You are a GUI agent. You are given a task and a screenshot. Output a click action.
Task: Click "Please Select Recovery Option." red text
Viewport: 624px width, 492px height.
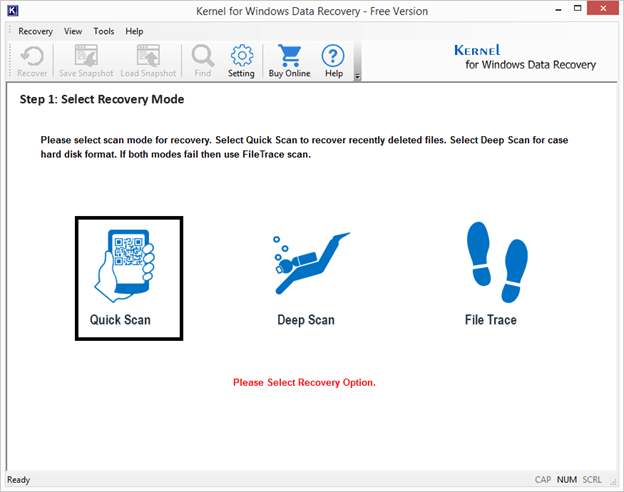point(304,383)
